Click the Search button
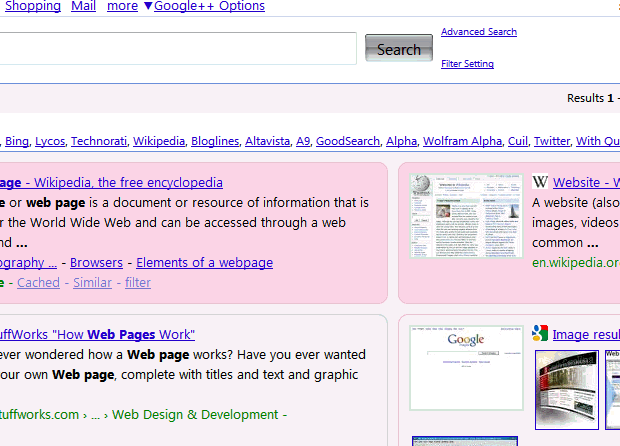 [399, 49]
